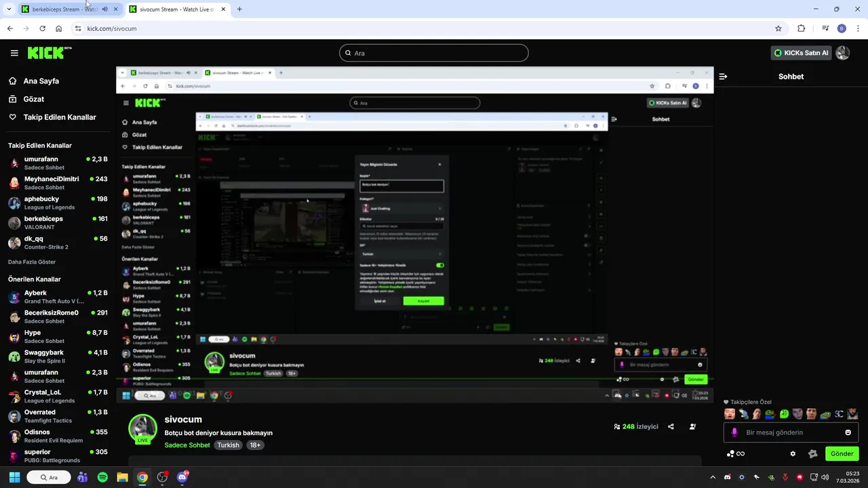Image resolution: width=868 pixels, height=488 pixels.
Task: Click the follow user icon beside share
Action: click(692, 427)
